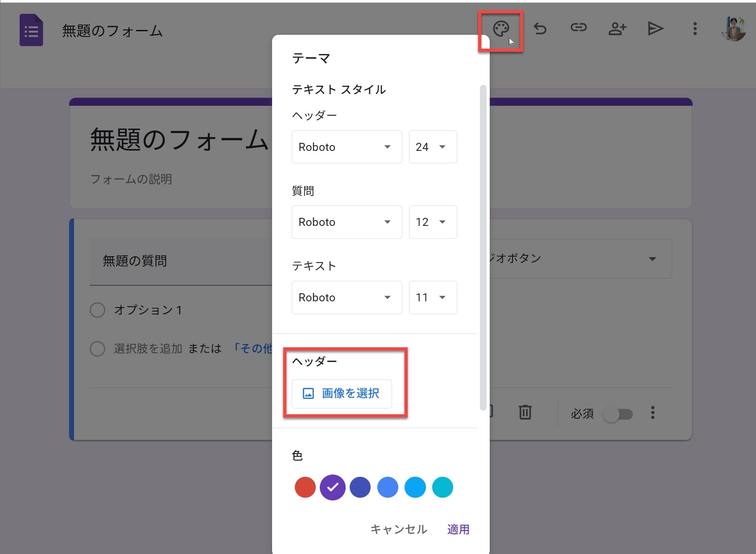The image size is (756, 554).
Task: Choose the red theme color swatch
Action: click(x=305, y=487)
